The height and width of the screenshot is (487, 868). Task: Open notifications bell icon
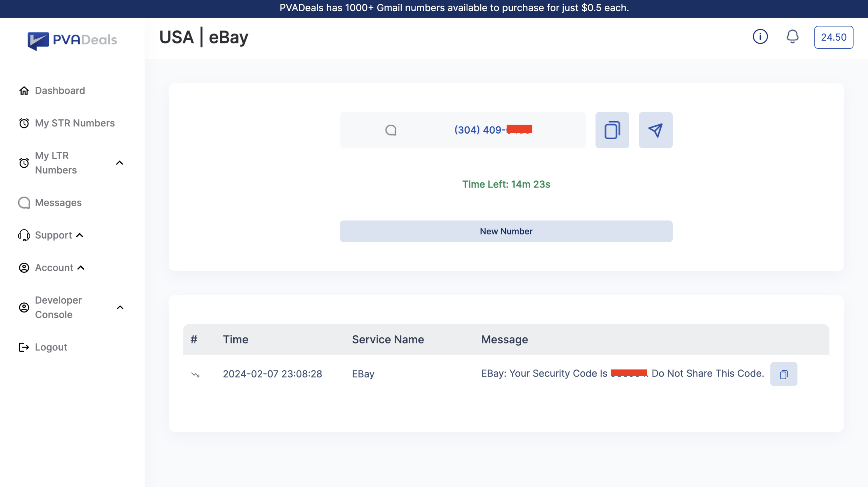[792, 37]
